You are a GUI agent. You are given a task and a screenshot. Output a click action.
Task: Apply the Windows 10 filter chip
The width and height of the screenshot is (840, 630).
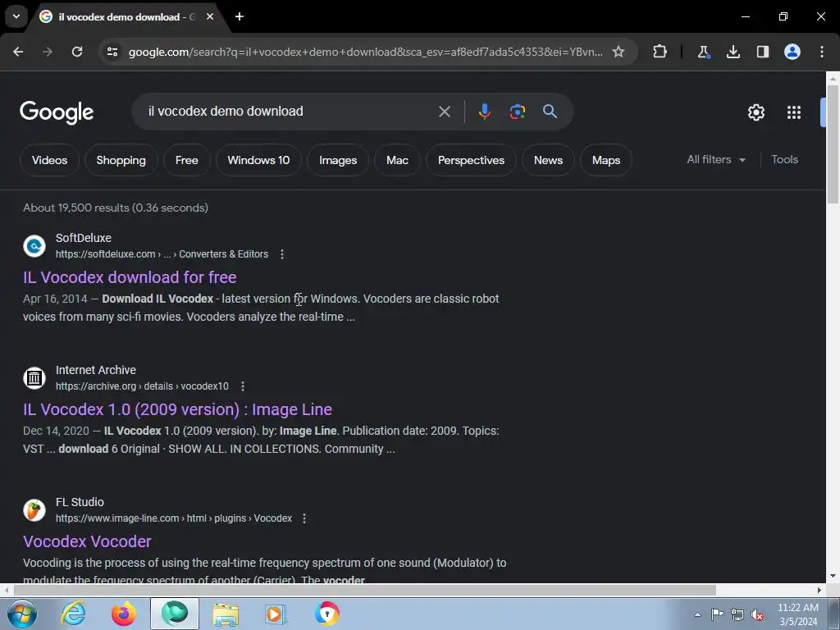(x=258, y=160)
